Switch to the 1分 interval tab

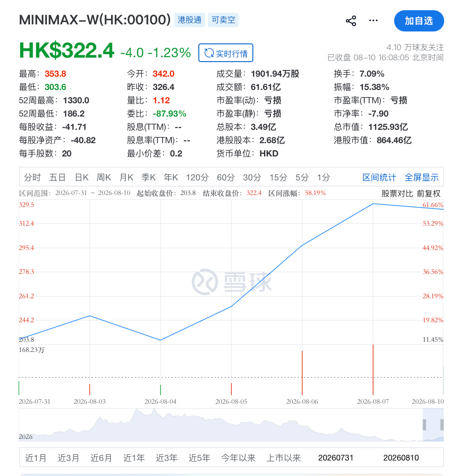323,177
